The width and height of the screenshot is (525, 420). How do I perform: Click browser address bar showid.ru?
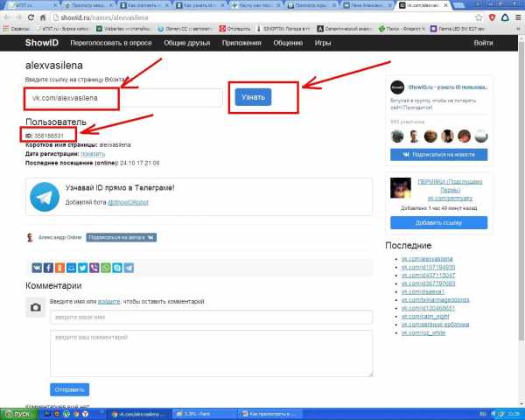click(x=261, y=17)
